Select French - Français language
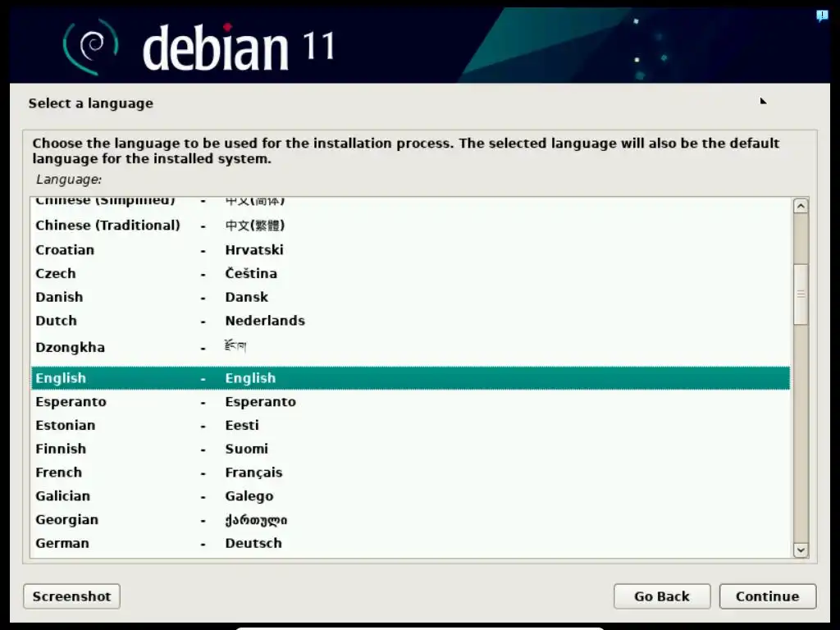The height and width of the screenshot is (630, 840). click(410, 472)
